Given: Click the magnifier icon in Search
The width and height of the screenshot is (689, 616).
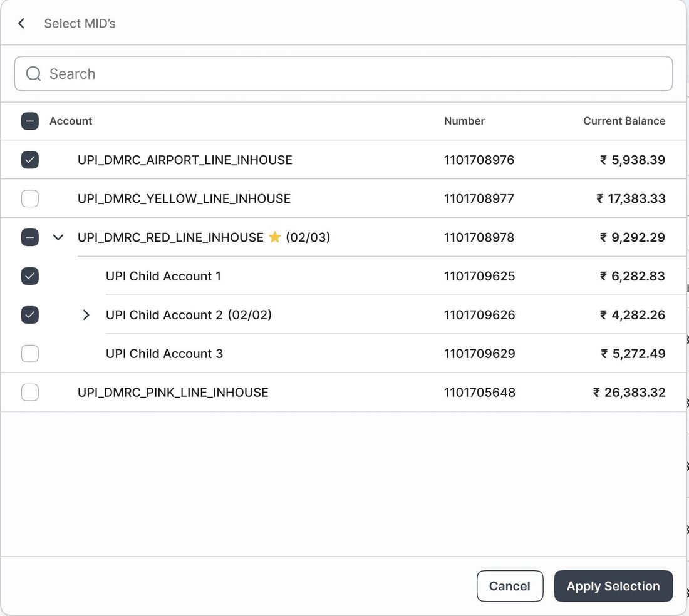Looking at the screenshot, I should (x=33, y=74).
